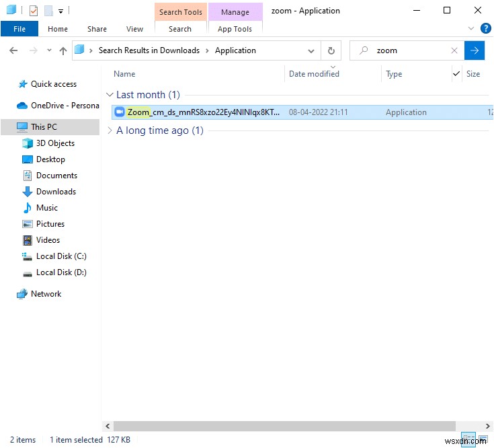Click the Zoom installer file icon
This screenshot has height=448, width=494.
120,112
